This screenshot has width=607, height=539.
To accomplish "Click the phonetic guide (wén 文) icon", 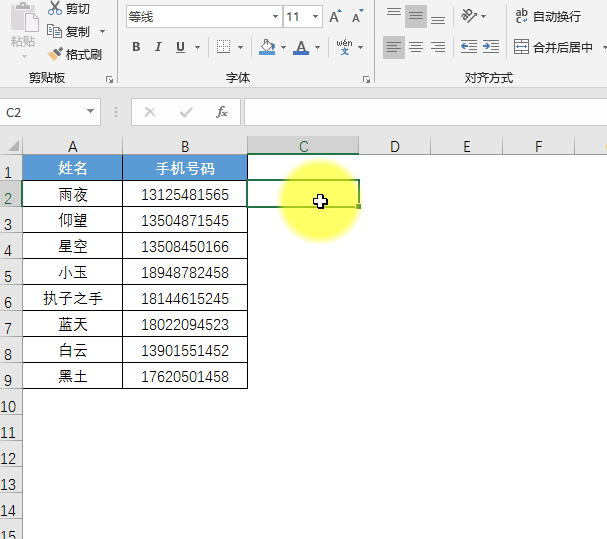I will click(344, 47).
